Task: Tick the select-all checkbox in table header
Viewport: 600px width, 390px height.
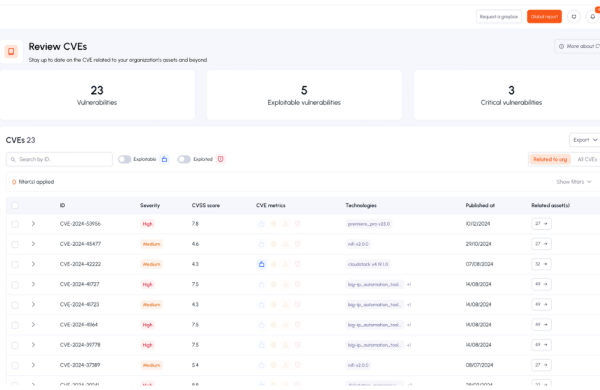Action: coord(15,206)
